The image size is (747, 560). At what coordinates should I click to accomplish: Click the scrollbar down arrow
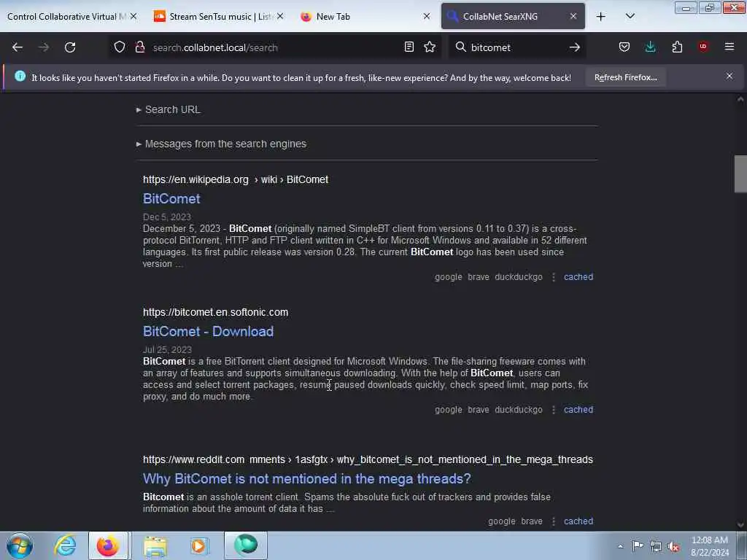(x=740, y=525)
